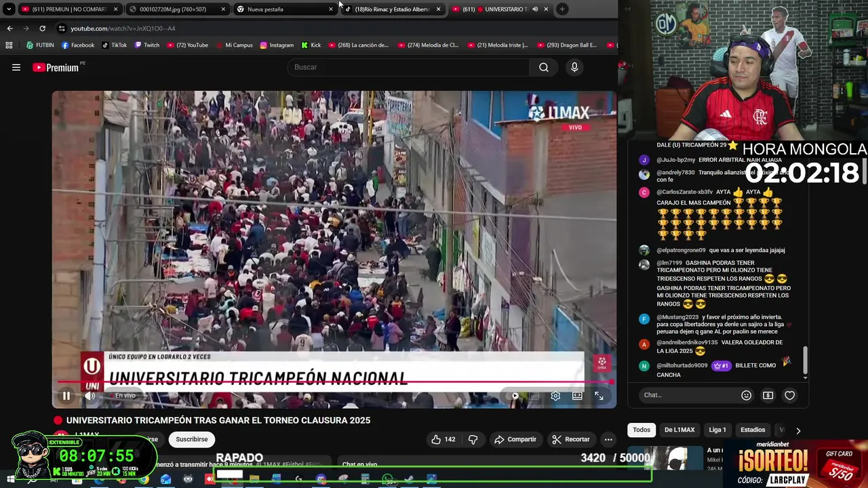This screenshot has height=488, width=868.
Task: Open Mi Campus bookmark
Action: point(234,45)
